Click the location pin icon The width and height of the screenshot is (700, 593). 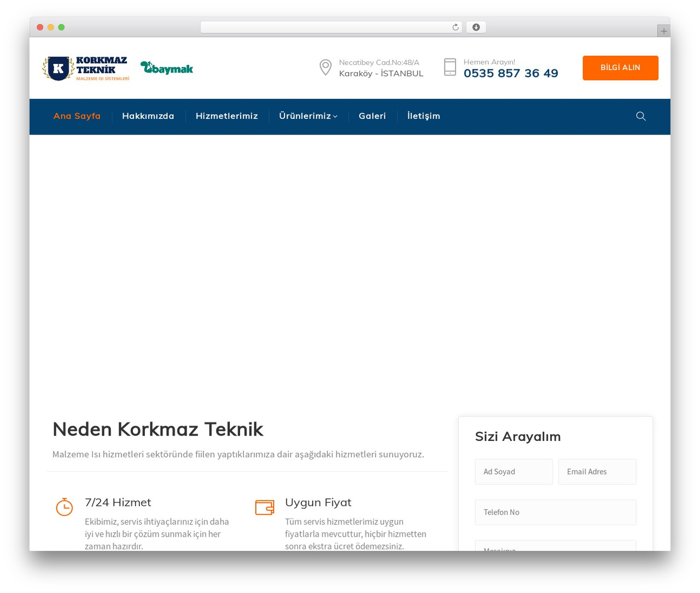pyautogui.click(x=325, y=67)
